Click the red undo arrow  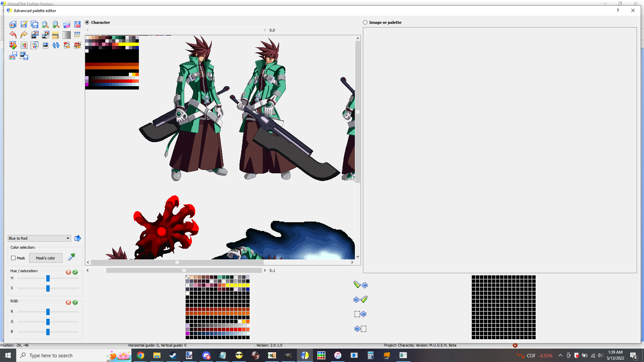click(x=13, y=35)
